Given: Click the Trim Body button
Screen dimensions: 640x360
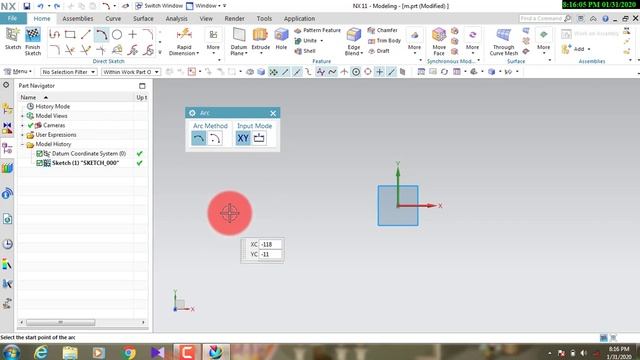Looking at the screenshot, I should pos(384,41).
